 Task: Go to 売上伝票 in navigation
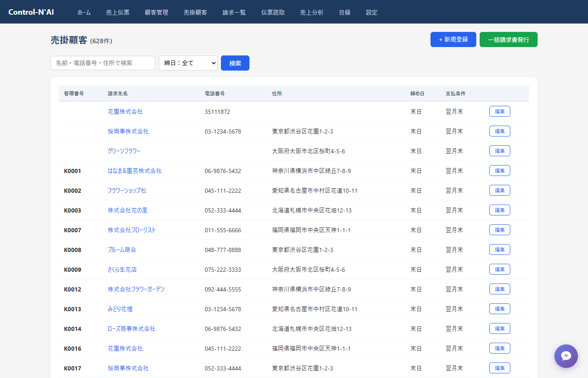pyautogui.click(x=118, y=13)
